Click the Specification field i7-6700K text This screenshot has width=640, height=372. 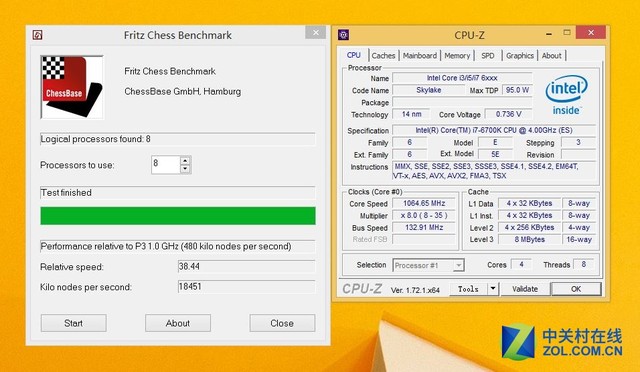[x=493, y=130]
